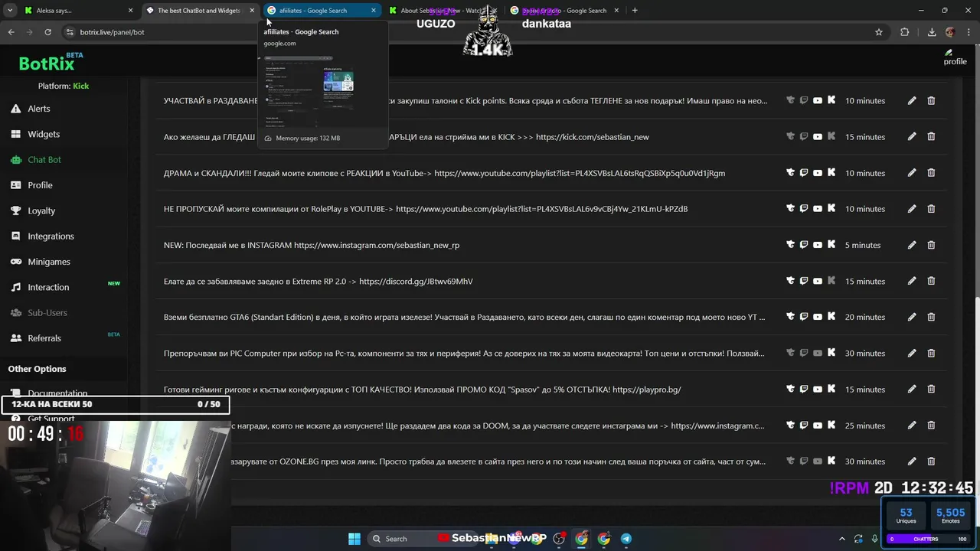Toggle YouTube platform for Ако желаеш message

[x=818, y=136]
